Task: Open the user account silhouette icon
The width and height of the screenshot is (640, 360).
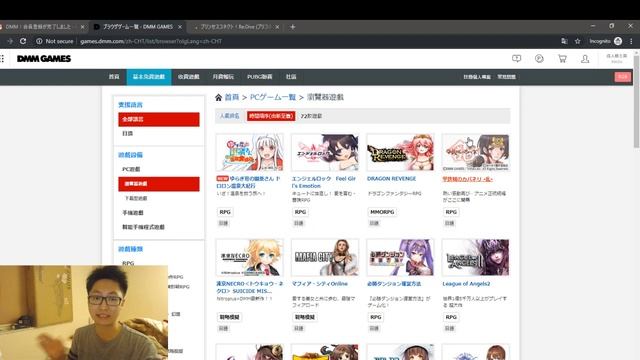Action: coord(585,59)
